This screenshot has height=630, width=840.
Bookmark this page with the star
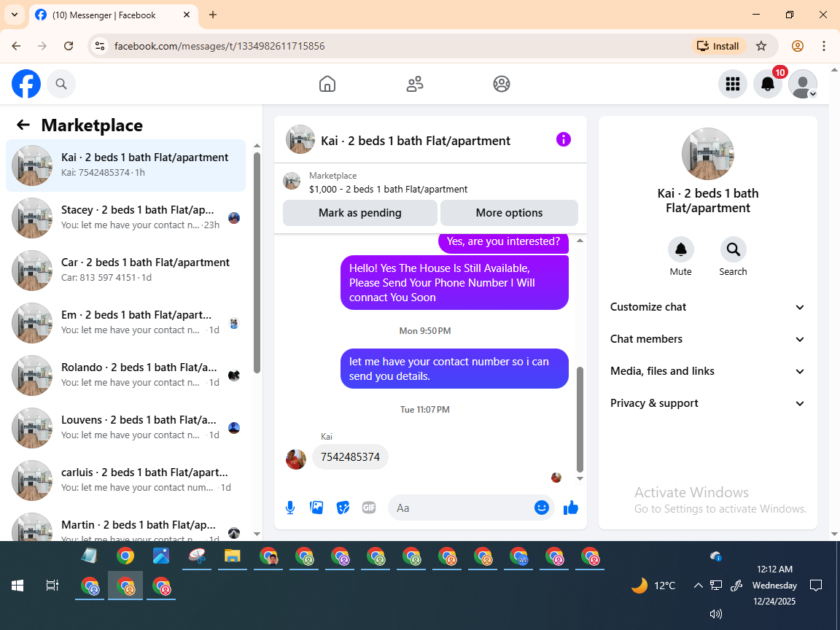tap(761, 46)
